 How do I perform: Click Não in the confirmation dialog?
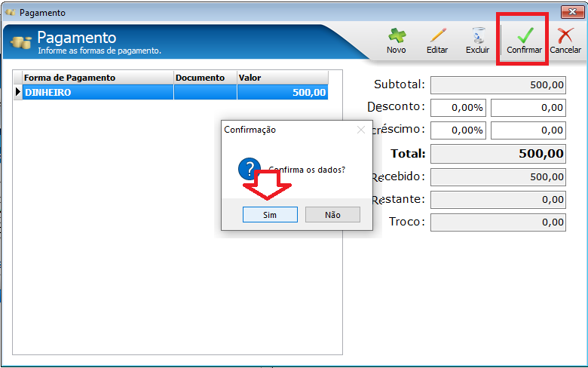tap(332, 215)
